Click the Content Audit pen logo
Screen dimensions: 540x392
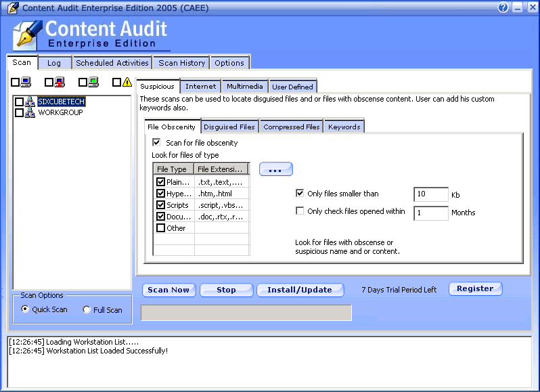(x=28, y=35)
